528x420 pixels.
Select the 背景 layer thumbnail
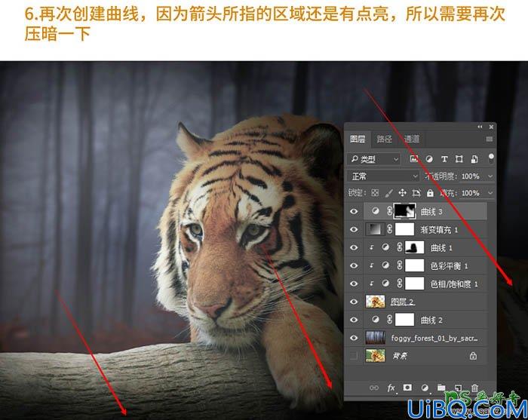[x=375, y=356]
